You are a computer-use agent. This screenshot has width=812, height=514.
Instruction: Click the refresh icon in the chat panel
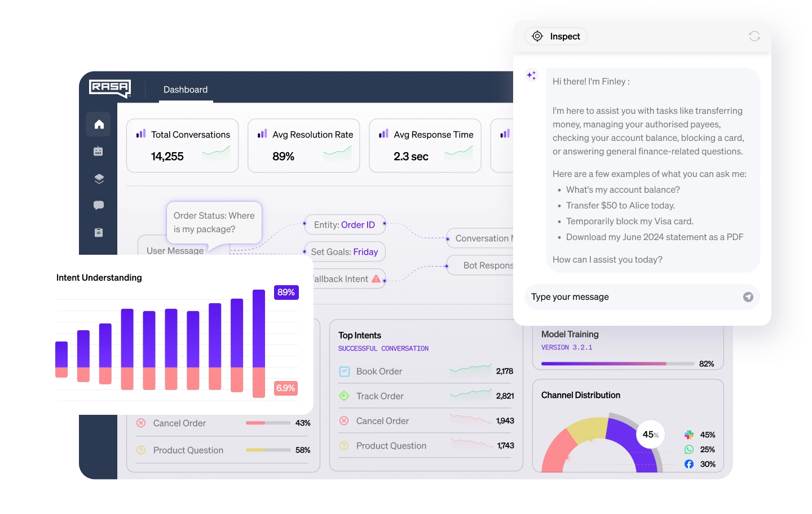pyautogui.click(x=754, y=36)
